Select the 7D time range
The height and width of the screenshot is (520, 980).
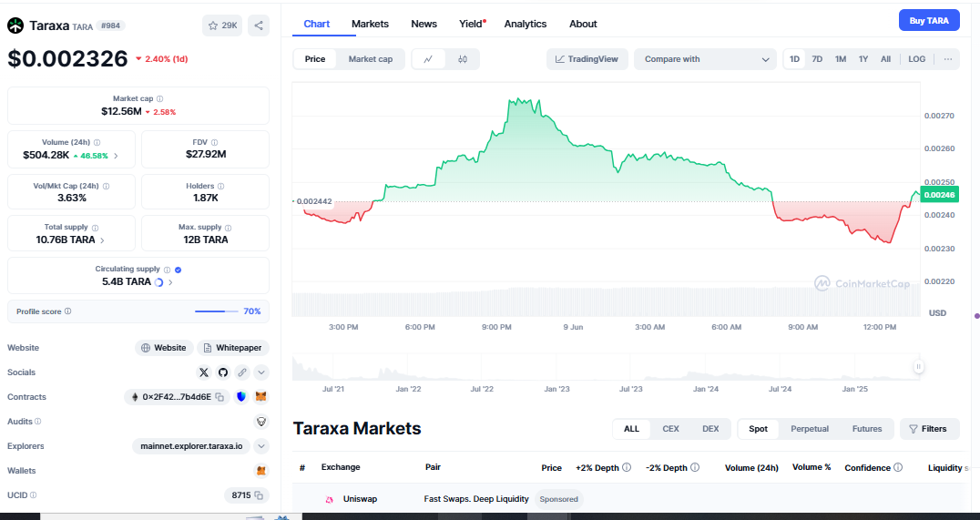point(817,59)
